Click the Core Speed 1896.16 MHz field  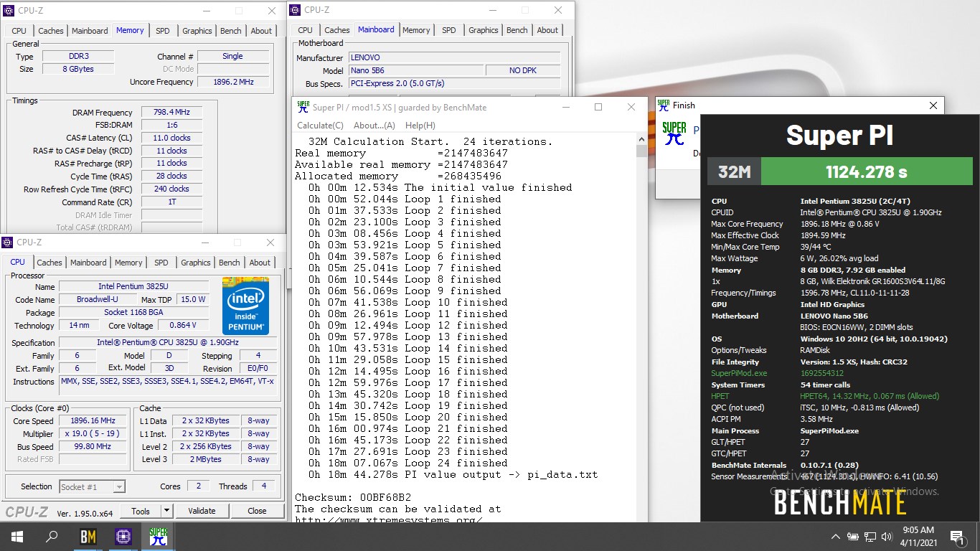93,421
